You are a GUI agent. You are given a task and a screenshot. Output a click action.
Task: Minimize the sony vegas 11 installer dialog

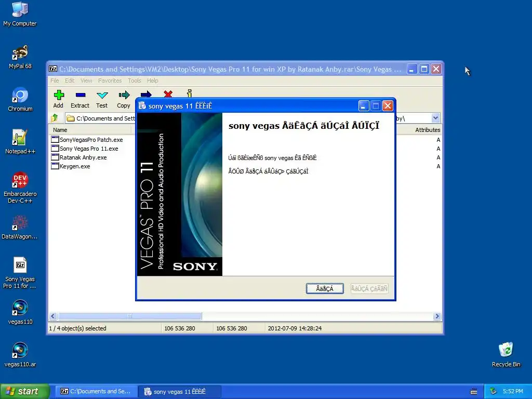(x=363, y=106)
